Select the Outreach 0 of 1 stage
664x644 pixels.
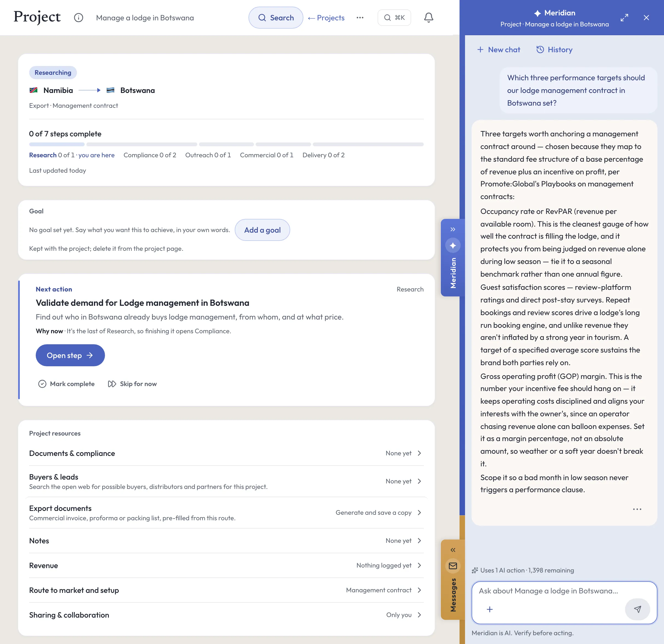208,155
